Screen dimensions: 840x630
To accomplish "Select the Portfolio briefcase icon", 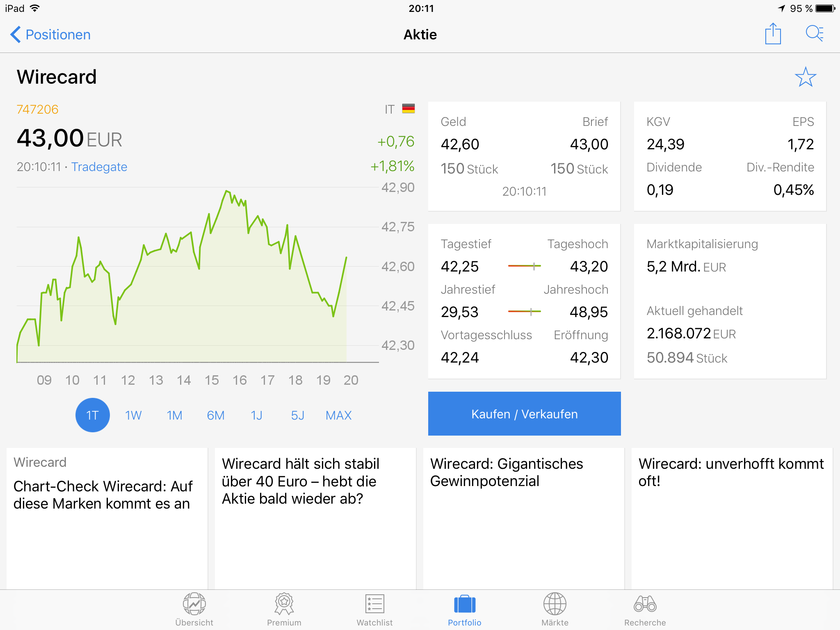I will click(x=465, y=604).
